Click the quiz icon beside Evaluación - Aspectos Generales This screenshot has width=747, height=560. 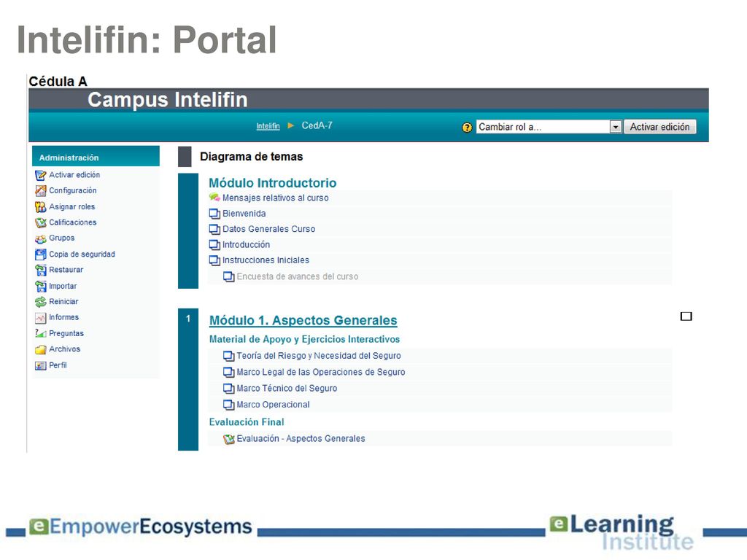228,439
